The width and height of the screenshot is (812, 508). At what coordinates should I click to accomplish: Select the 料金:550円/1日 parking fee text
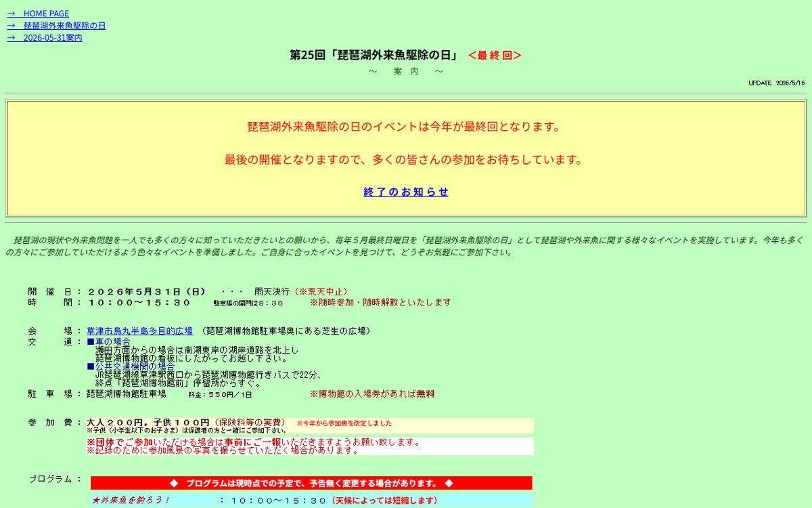[x=220, y=394]
